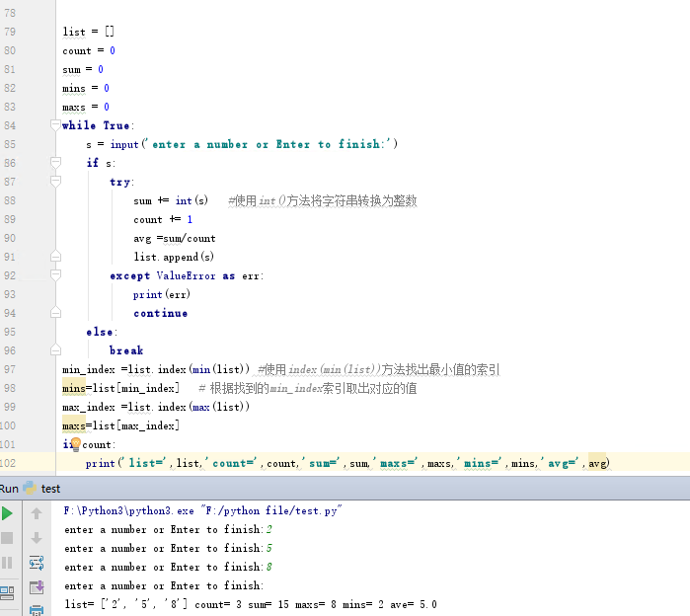The image size is (690, 616).
Task: Click 'print(err)' on line 93
Action: pyautogui.click(x=162, y=294)
